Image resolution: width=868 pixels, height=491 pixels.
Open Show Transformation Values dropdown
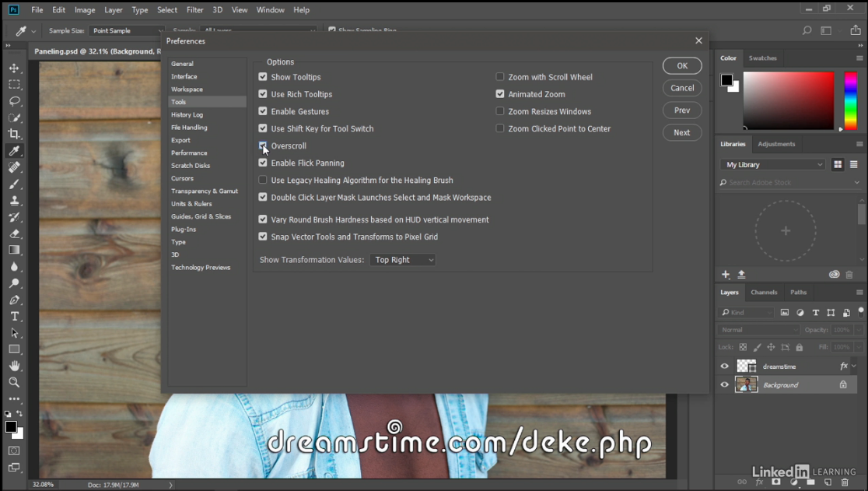point(402,260)
